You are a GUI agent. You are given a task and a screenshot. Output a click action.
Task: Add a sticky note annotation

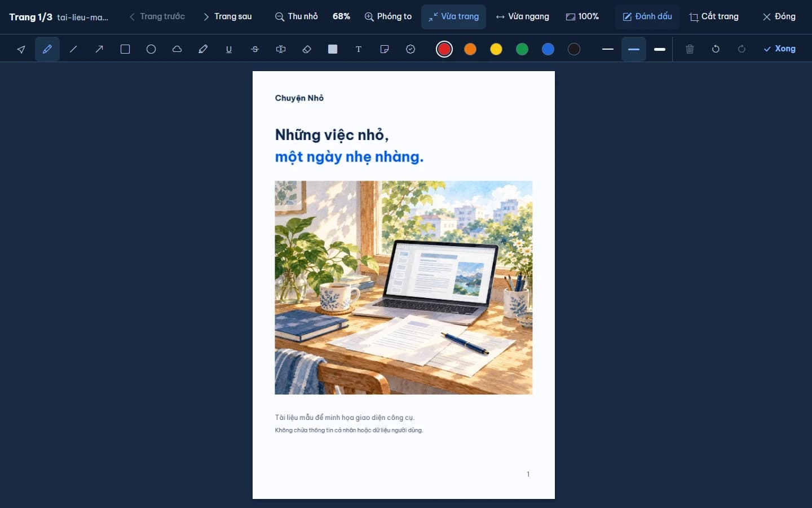385,49
